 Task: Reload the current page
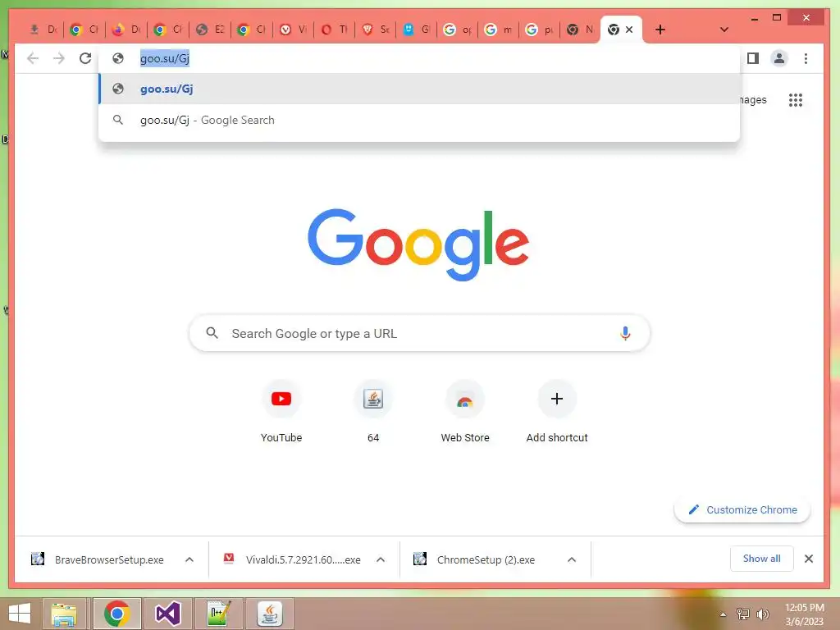85,58
